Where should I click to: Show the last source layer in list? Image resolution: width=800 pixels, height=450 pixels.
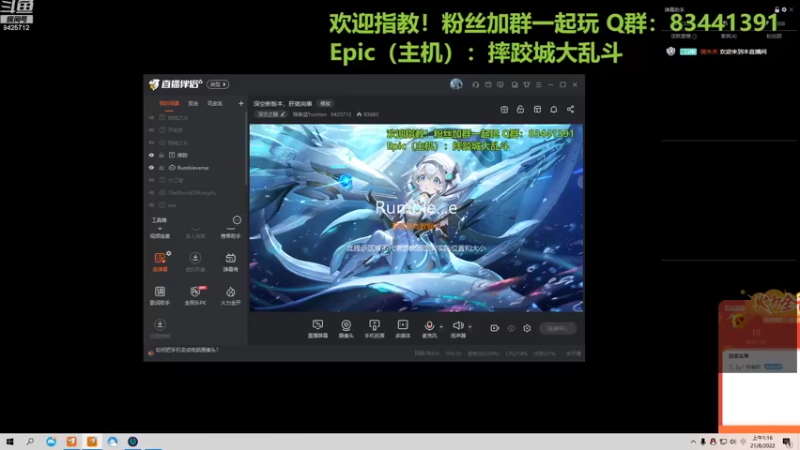[152, 205]
